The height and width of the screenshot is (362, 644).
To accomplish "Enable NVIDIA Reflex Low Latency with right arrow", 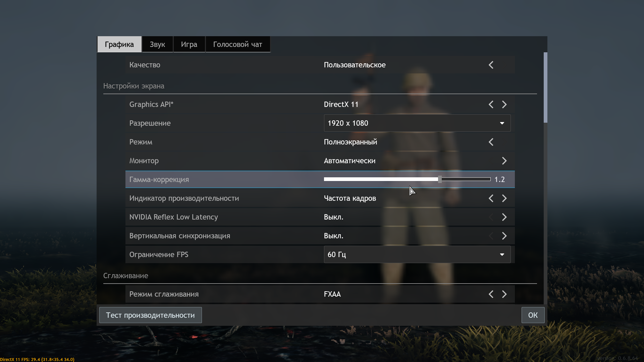I will [504, 217].
